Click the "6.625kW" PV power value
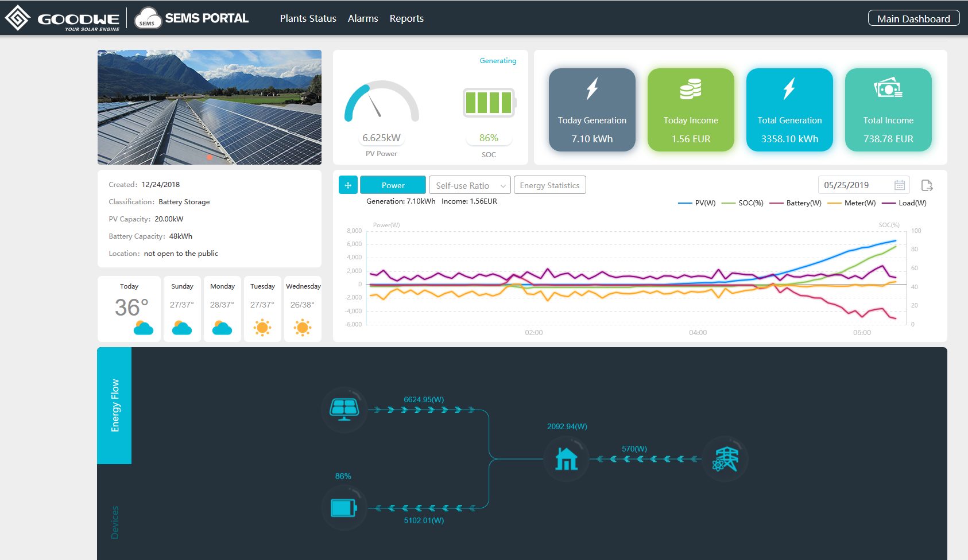The width and height of the screenshot is (968, 560). pyautogui.click(x=381, y=138)
